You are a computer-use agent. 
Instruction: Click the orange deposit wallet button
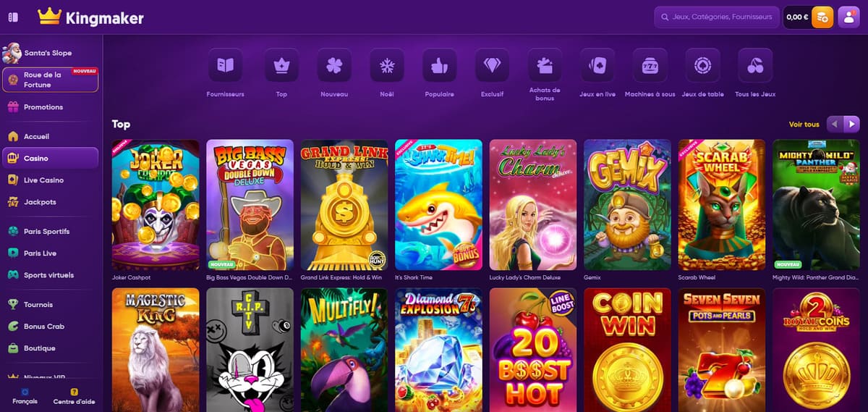822,17
